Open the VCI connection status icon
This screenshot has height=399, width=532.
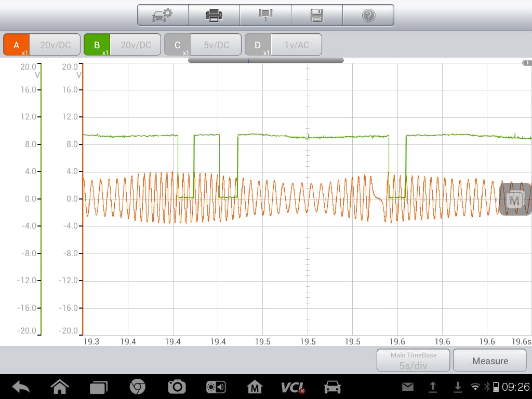point(292,387)
